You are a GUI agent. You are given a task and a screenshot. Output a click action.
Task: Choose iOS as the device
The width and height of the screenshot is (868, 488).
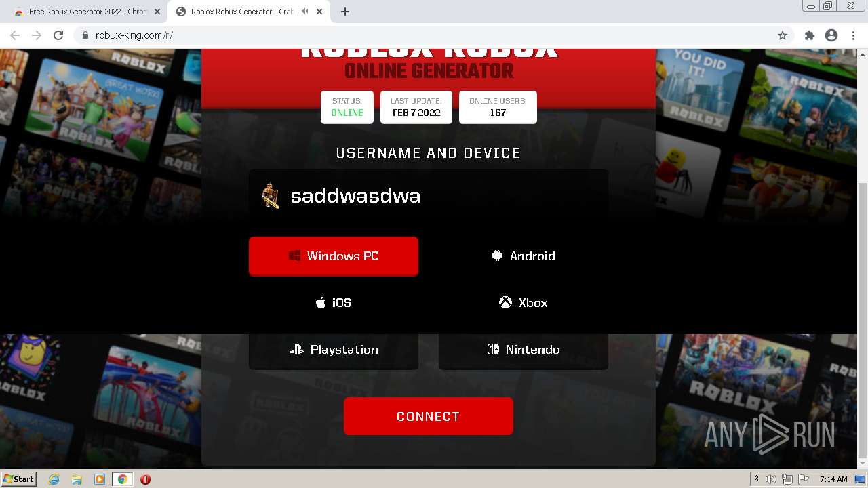(x=334, y=303)
